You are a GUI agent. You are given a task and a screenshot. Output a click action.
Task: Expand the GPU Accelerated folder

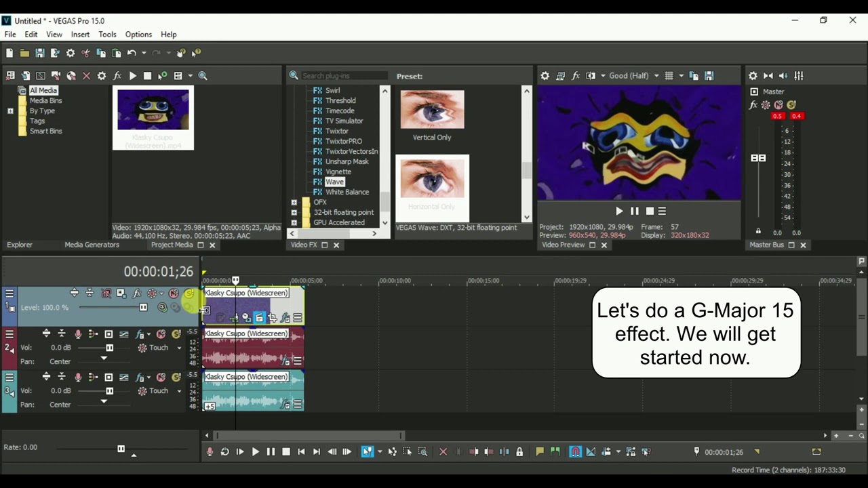click(294, 222)
